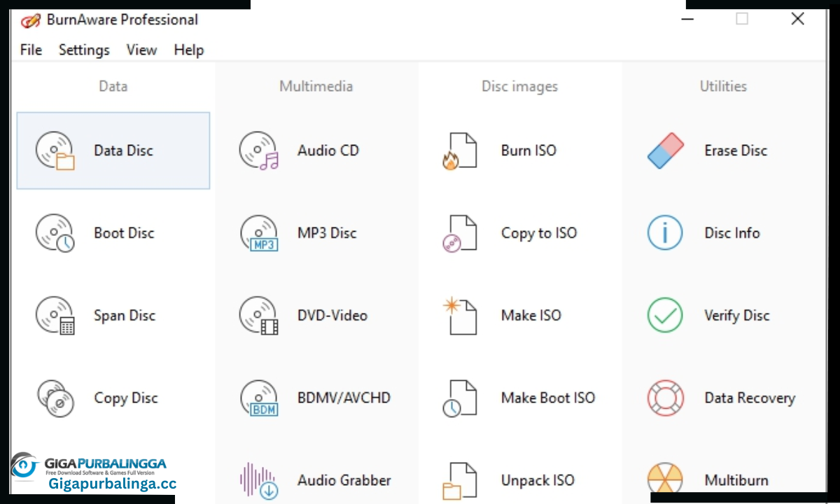
Task: Choose the Boot Disc label
Action: 124,233
